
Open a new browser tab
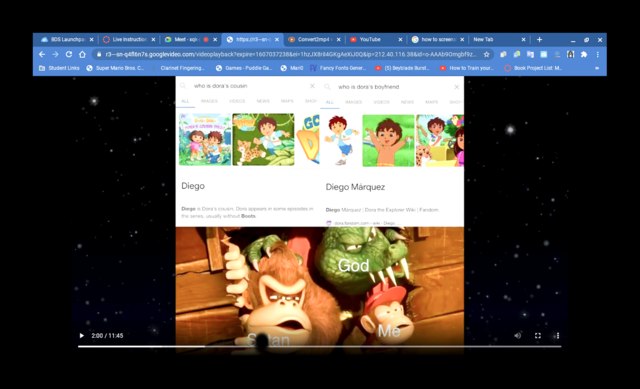coord(539,40)
